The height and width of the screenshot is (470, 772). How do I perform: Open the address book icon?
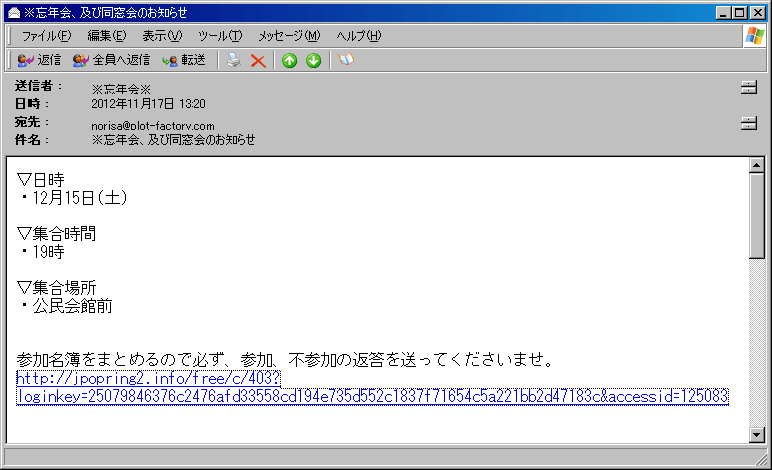pos(346,60)
